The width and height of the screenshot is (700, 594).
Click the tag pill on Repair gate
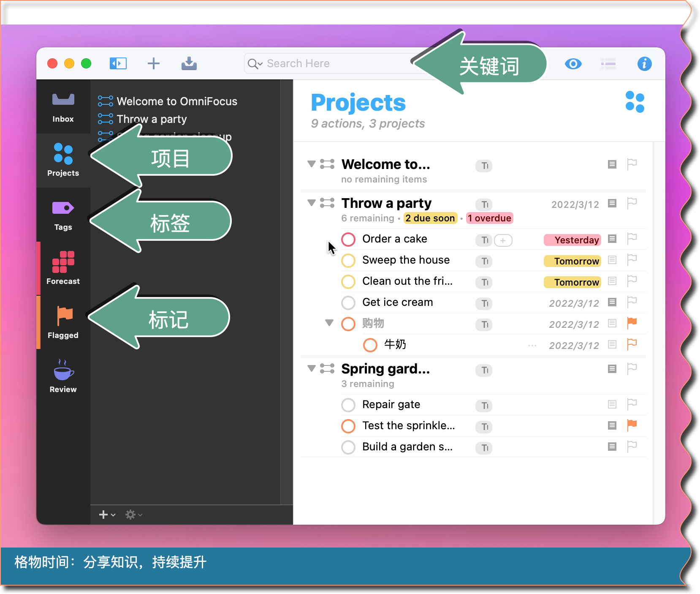coord(484,406)
